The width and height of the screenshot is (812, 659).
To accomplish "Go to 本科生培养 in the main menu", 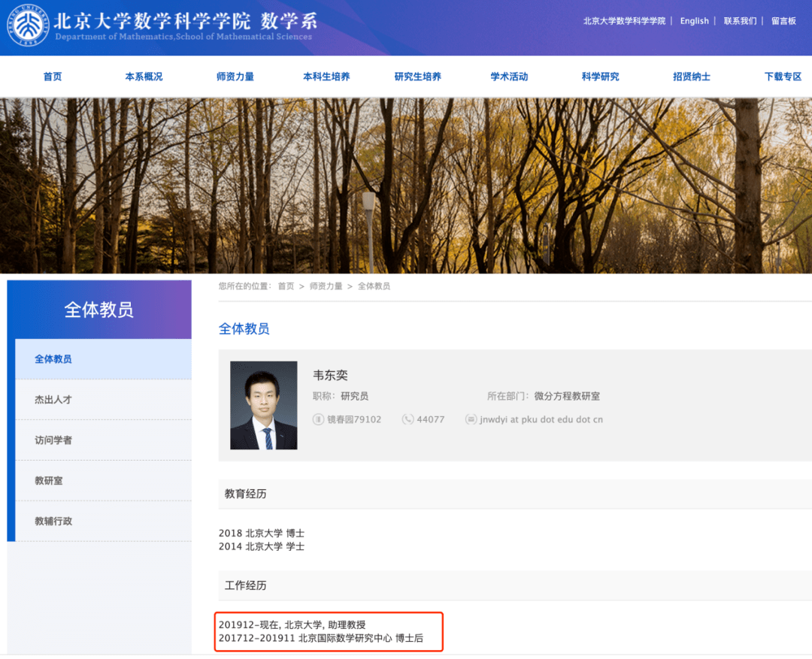I will [x=326, y=77].
